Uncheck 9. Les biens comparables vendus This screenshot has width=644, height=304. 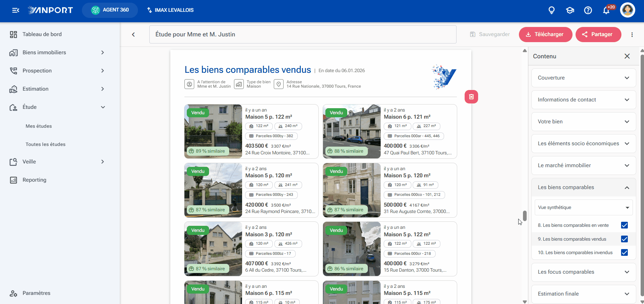pyautogui.click(x=624, y=239)
